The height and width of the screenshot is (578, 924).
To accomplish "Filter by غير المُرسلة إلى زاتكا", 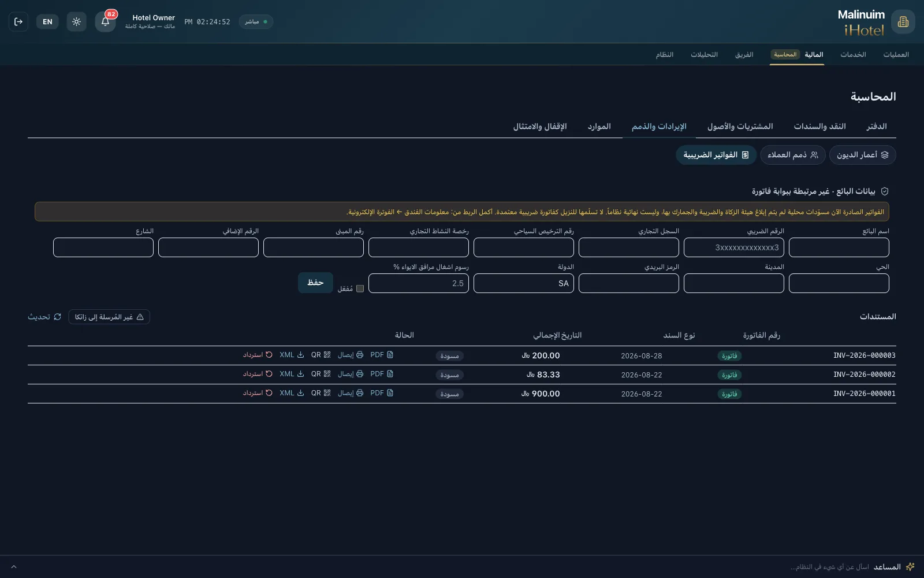I will pyautogui.click(x=109, y=317).
